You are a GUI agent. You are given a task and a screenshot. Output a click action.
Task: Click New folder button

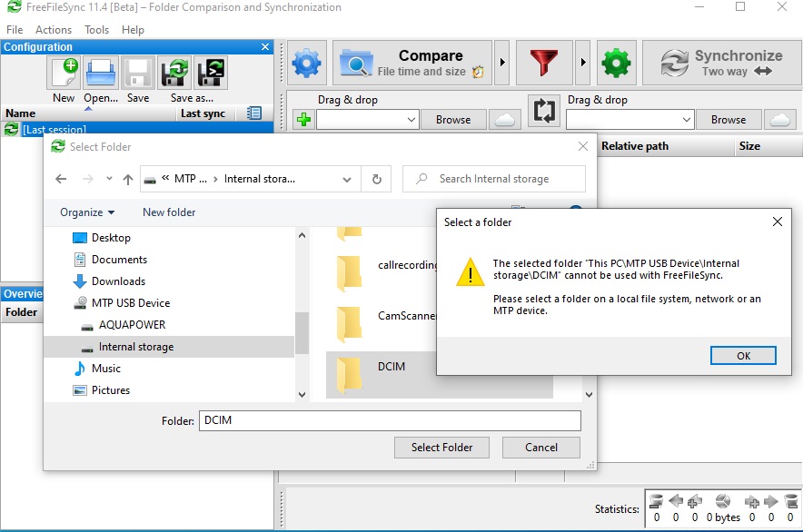pyautogui.click(x=169, y=212)
